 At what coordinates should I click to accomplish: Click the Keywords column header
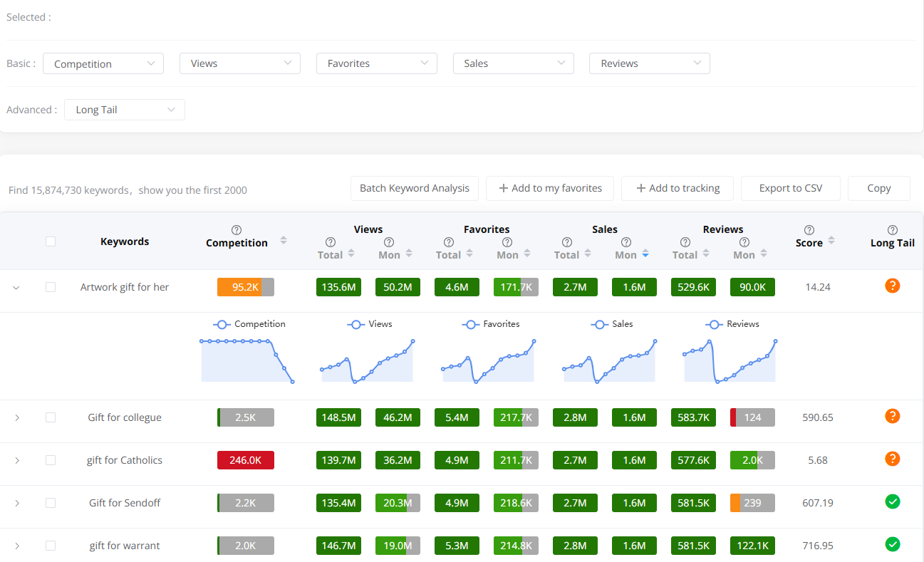[125, 241]
